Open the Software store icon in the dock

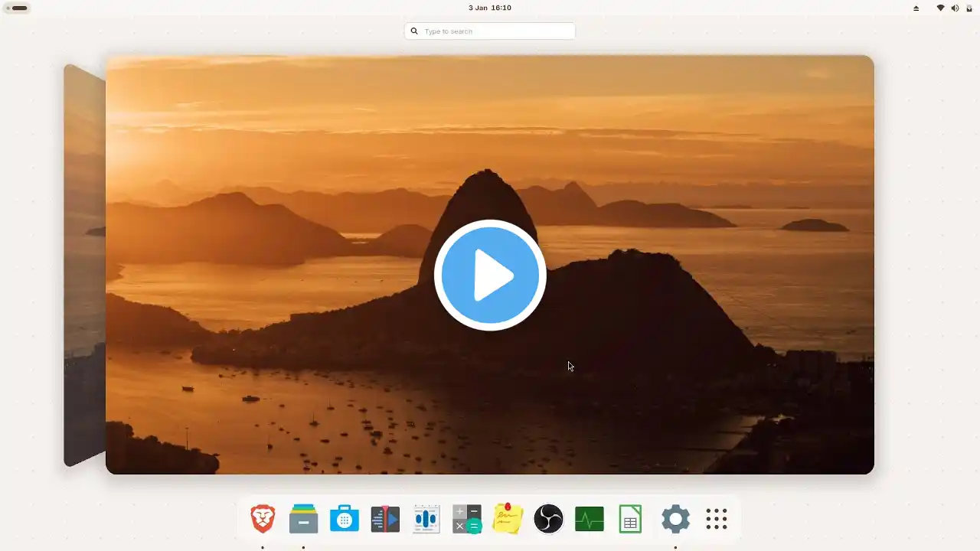tap(345, 519)
